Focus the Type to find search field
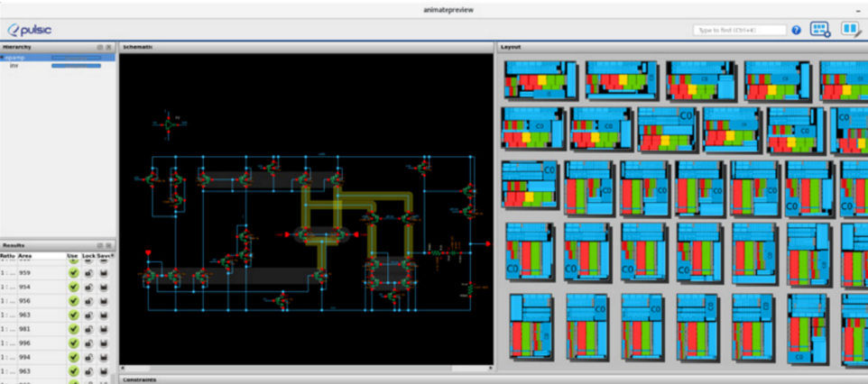 coord(740,30)
